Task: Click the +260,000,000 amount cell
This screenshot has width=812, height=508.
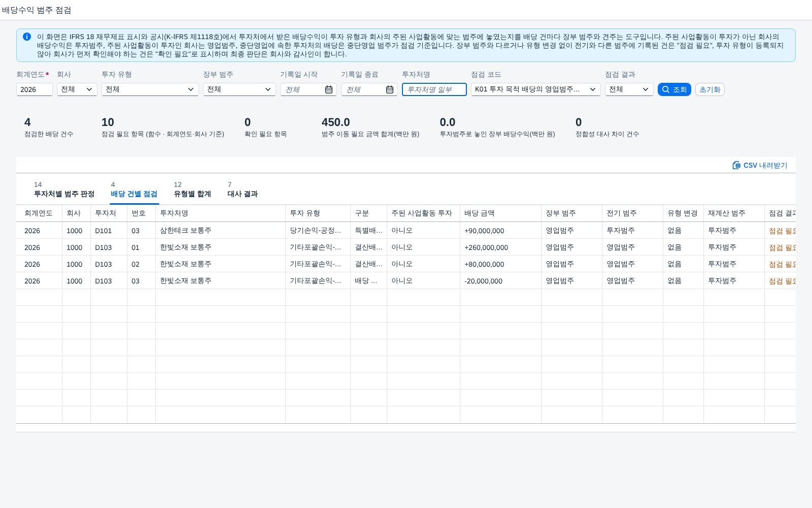Action: click(500, 247)
